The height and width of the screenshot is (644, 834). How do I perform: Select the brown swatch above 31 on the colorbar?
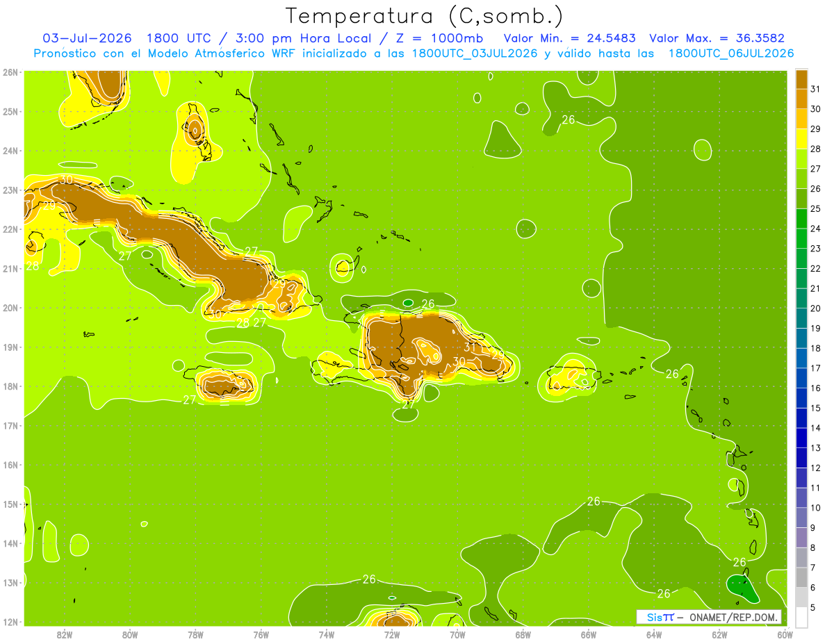click(x=802, y=79)
